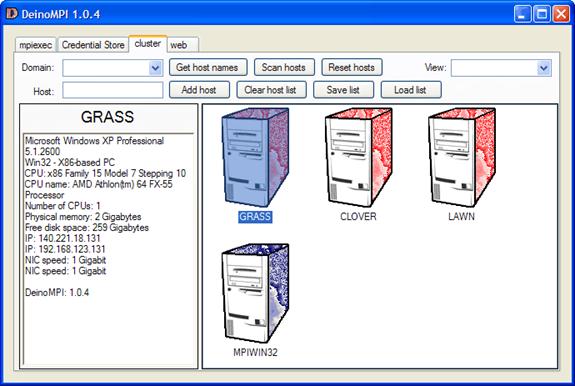
Task: Click the Save list button
Action: [343, 90]
